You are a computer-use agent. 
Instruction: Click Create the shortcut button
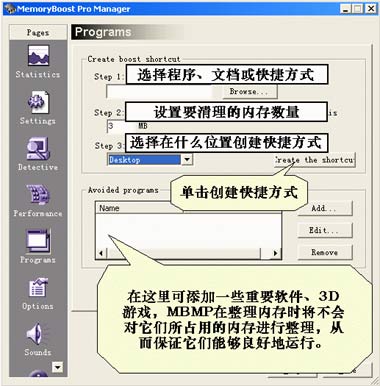pyautogui.click(x=314, y=160)
